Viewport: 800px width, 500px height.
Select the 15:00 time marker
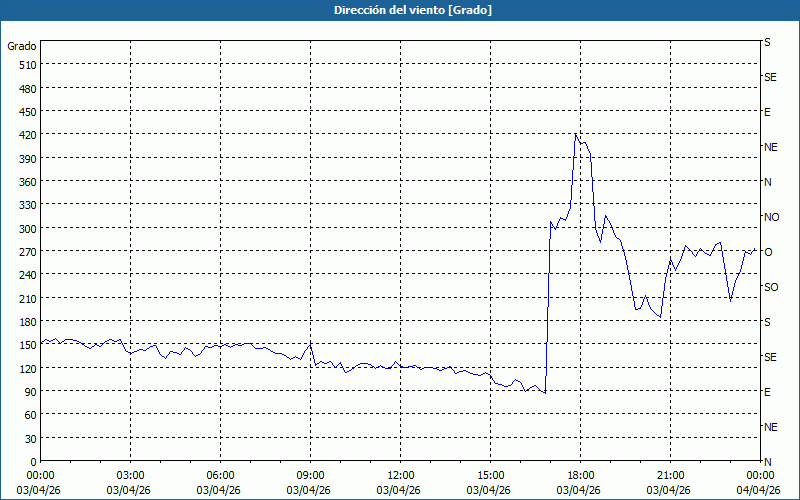tap(490, 475)
